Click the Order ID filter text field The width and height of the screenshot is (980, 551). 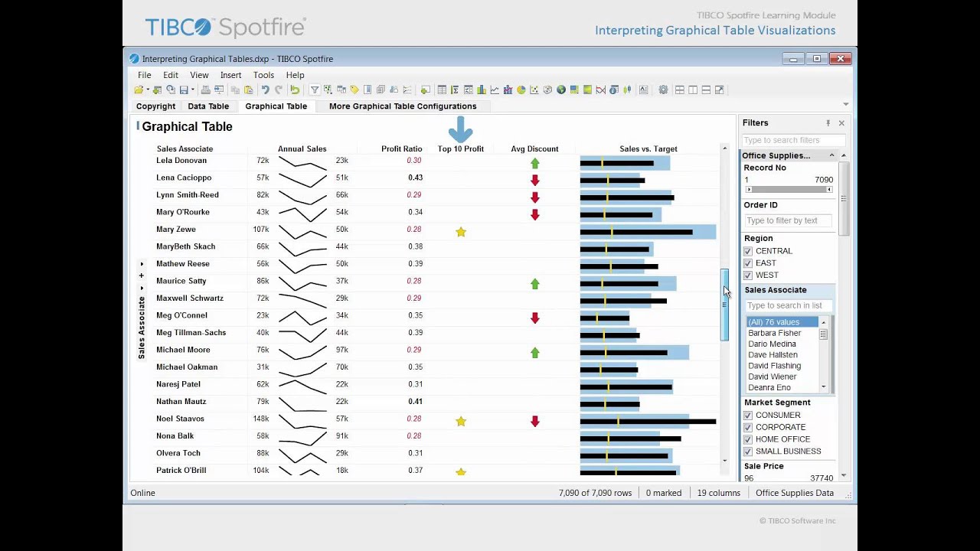click(x=788, y=220)
